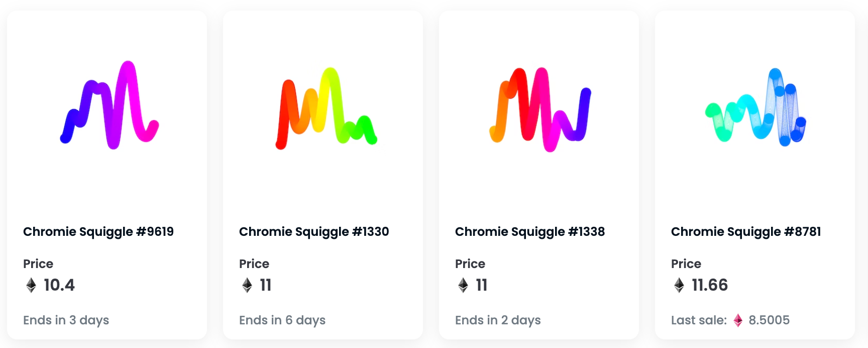Viewport: 868px width, 348px height.
Task: Open the orange-red-purple squiggle artwork #1338
Action: click(540, 109)
